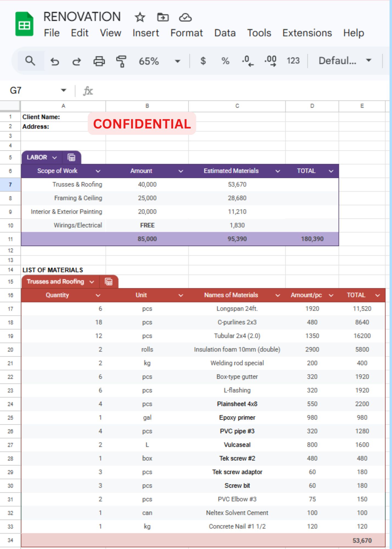The image size is (392, 549).
Task: Open the View menu
Action: pyautogui.click(x=111, y=33)
